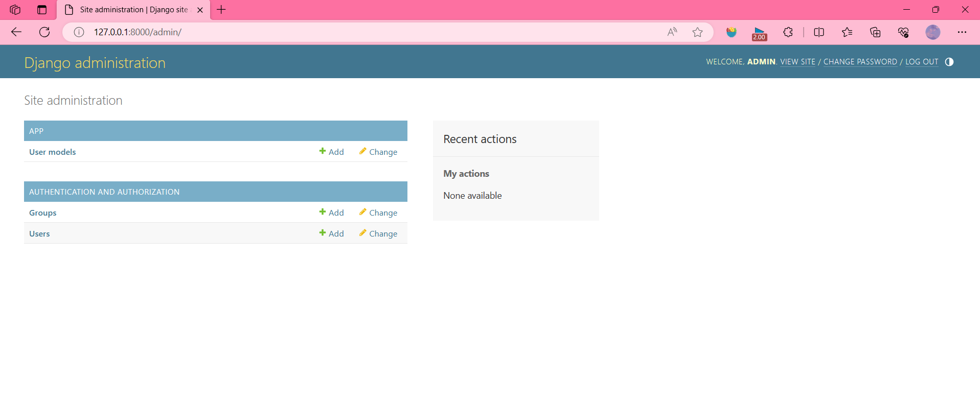Log out of Django admin
This screenshot has width=980, height=399.
pos(922,62)
